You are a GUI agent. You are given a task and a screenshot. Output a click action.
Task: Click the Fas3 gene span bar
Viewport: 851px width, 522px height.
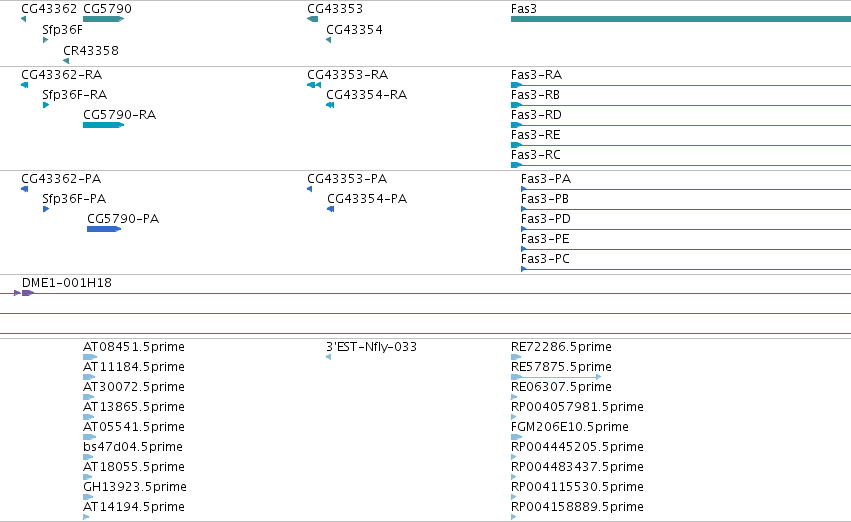[x=681, y=19]
